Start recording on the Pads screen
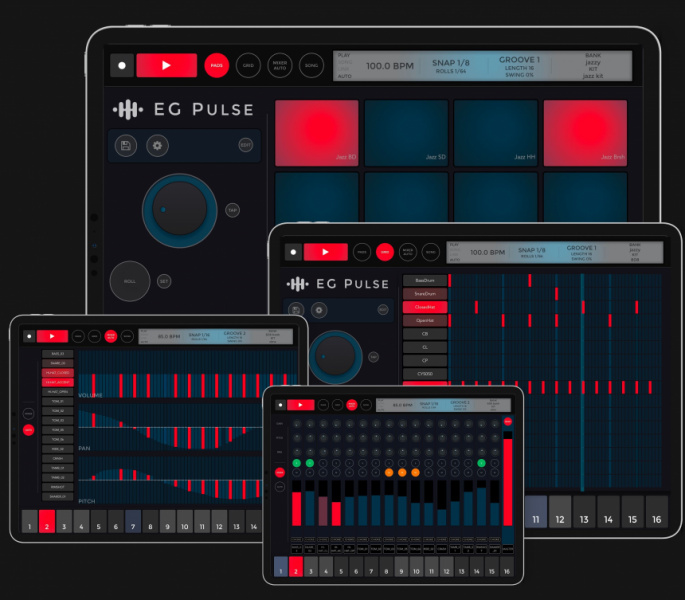 click(x=122, y=66)
